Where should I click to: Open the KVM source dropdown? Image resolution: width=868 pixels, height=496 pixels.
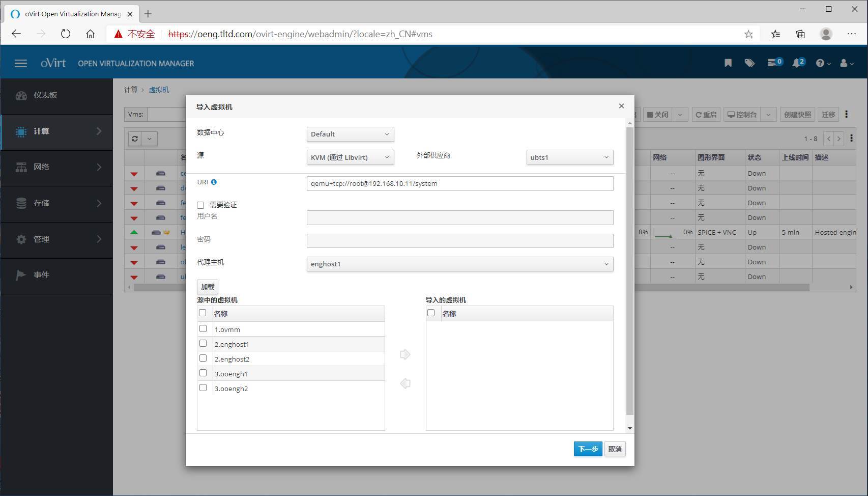350,157
